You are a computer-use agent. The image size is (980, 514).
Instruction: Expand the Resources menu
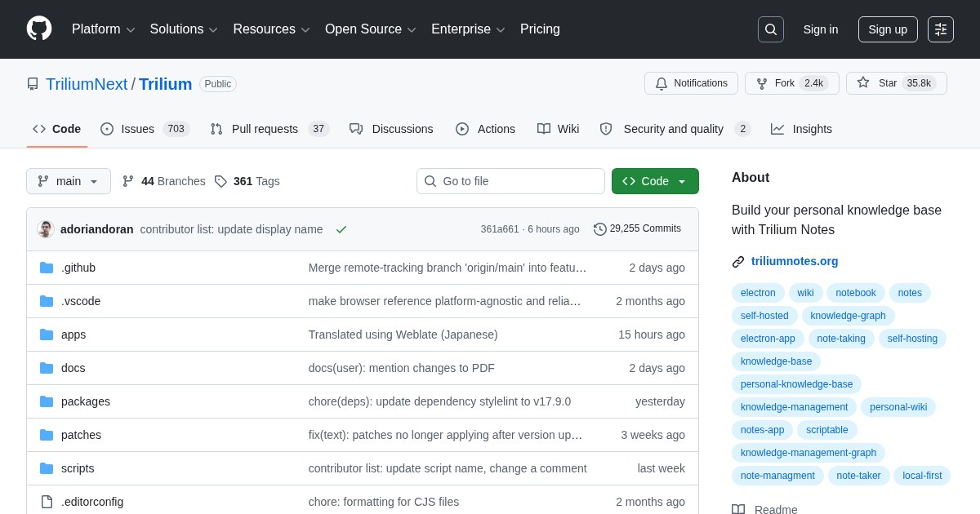[x=272, y=29]
